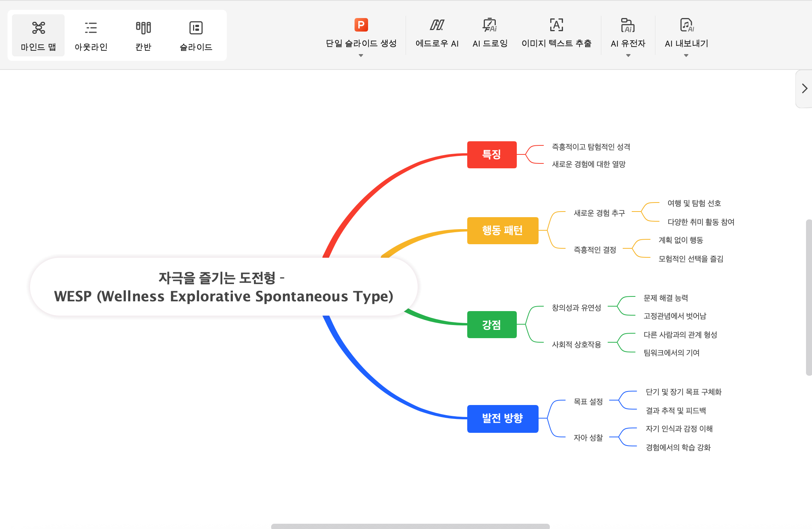
Task: Switch to the 마인드 맵 view
Action: click(x=38, y=35)
